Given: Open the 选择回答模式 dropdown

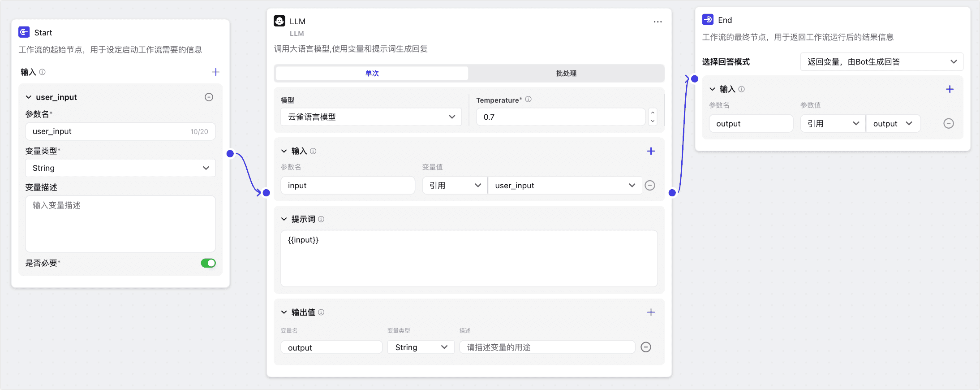Looking at the screenshot, I should tap(881, 62).
